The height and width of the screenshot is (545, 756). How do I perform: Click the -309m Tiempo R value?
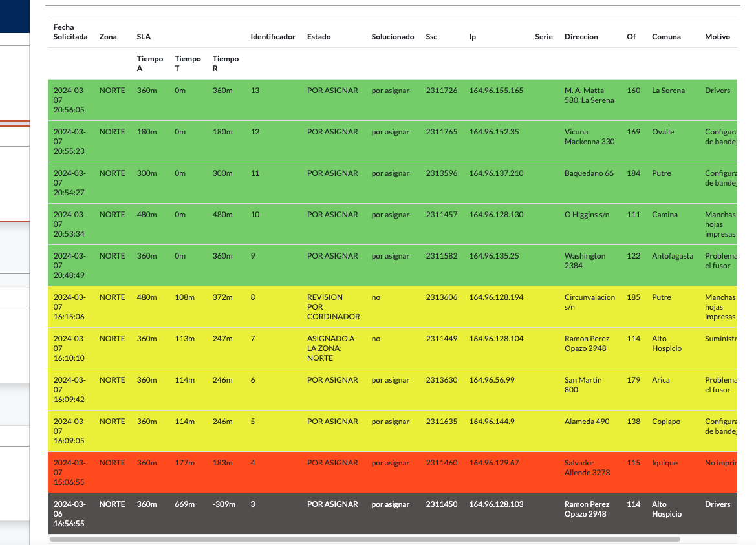[224, 504]
